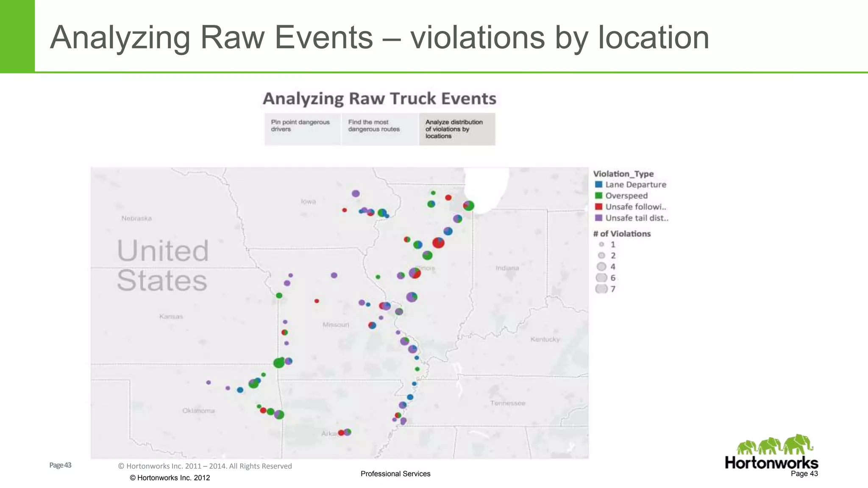Select the 'Unsafe tail dist..' legend label
The image size is (868, 488).
(637, 218)
